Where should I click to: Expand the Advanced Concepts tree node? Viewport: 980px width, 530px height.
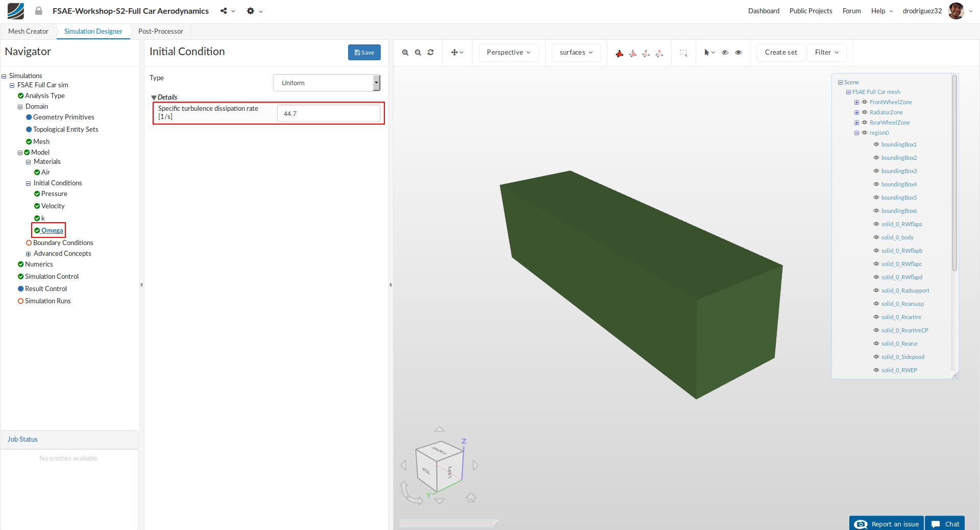coord(29,254)
